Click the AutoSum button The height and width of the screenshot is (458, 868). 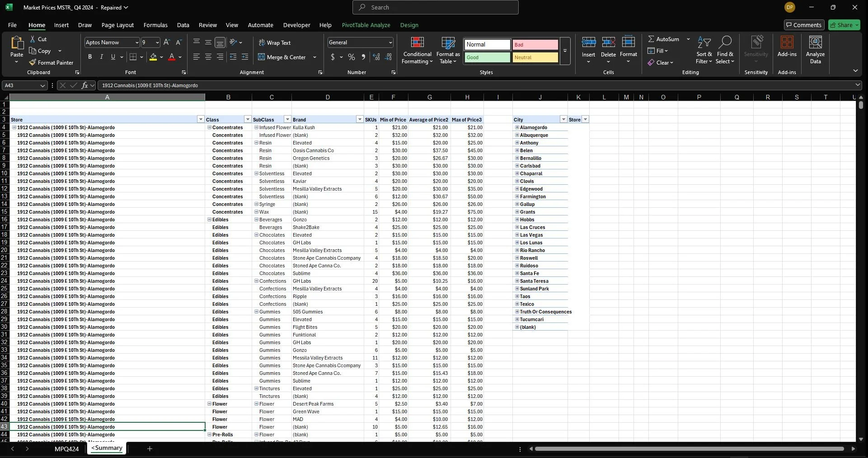[x=664, y=39]
